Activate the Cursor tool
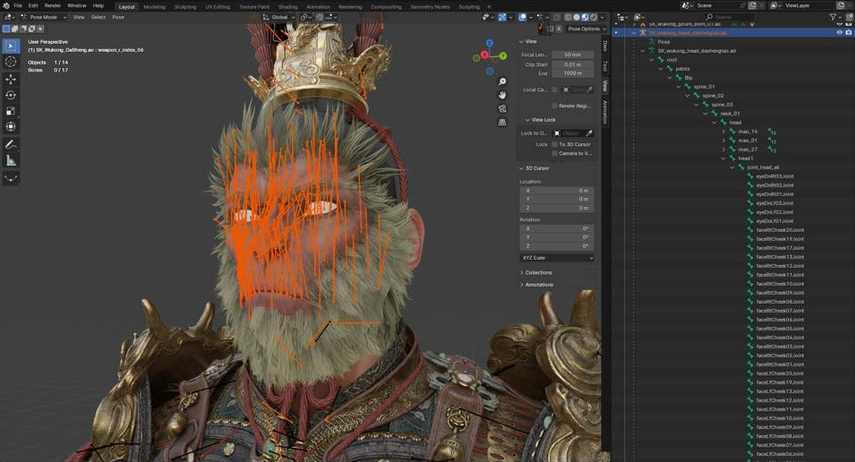Image resolution: width=855 pixels, height=462 pixels. pos(10,62)
